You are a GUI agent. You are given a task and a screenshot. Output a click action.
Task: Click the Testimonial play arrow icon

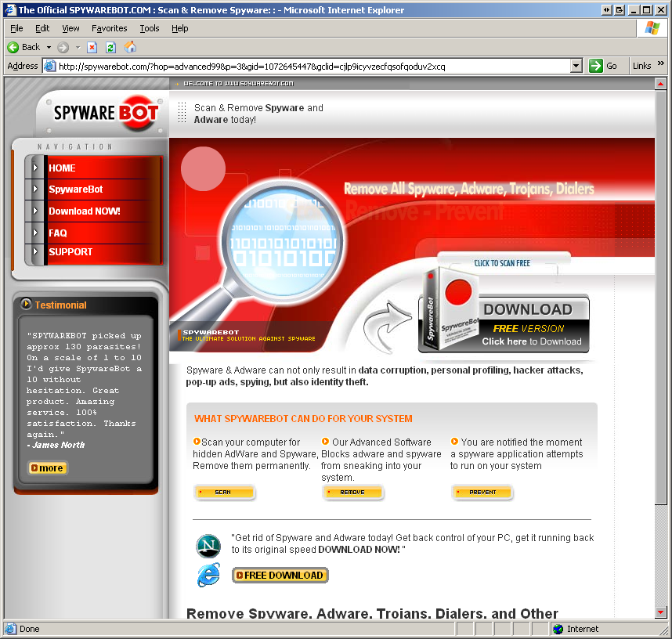pyautogui.click(x=26, y=304)
